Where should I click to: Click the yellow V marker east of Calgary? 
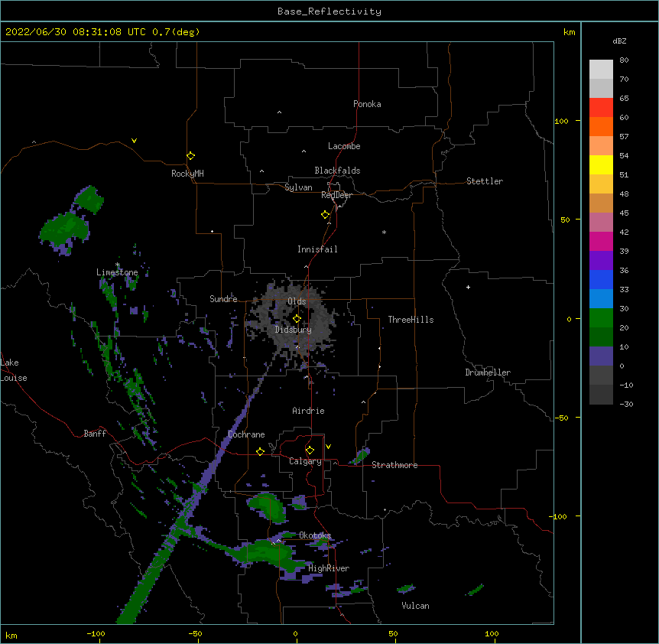[328, 447]
